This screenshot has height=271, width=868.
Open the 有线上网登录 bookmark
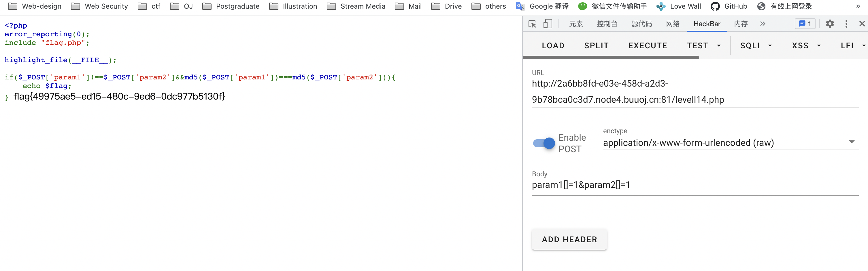tap(784, 6)
